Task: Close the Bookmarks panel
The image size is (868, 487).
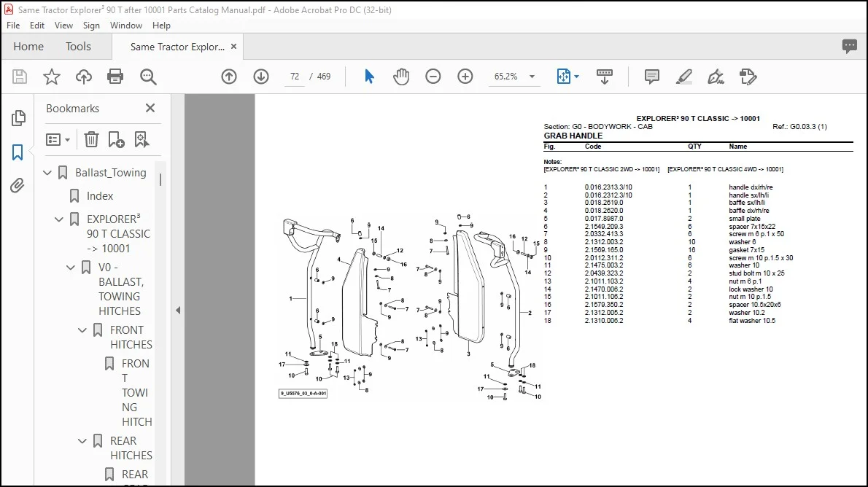Action: click(150, 108)
